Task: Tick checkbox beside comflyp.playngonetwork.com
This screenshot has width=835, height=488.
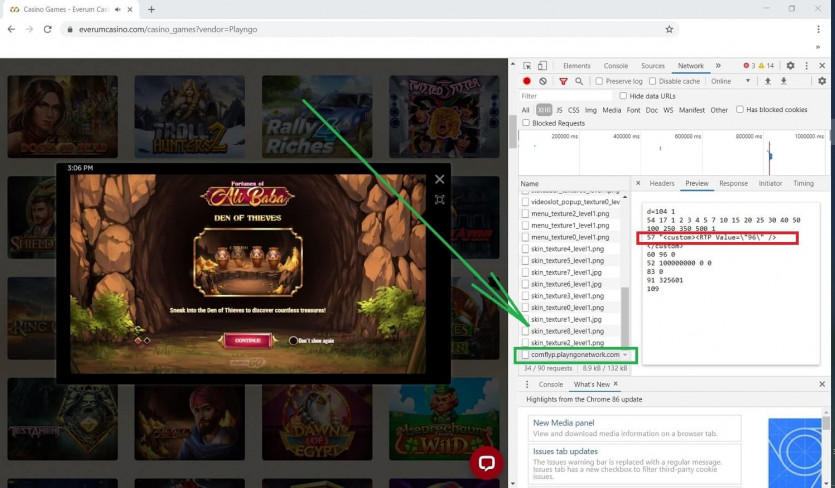Action: (x=526, y=355)
